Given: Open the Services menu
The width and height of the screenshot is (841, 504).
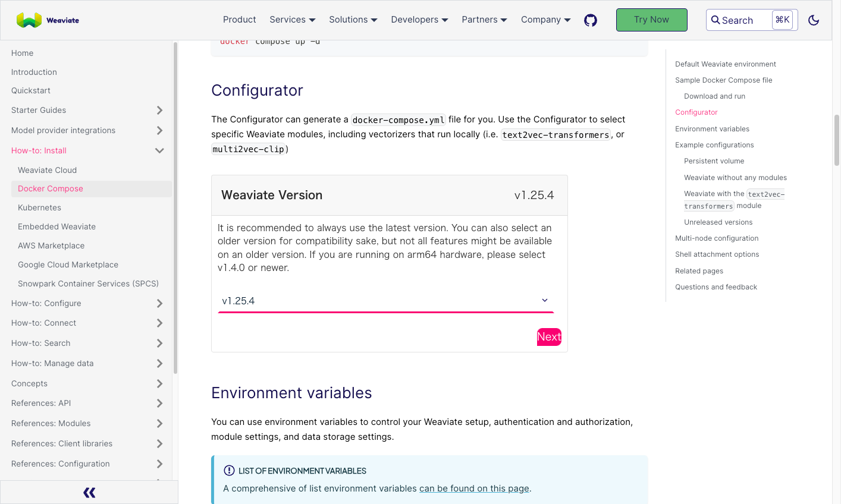Looking at the screenshot, I should (x=293, y=20).
